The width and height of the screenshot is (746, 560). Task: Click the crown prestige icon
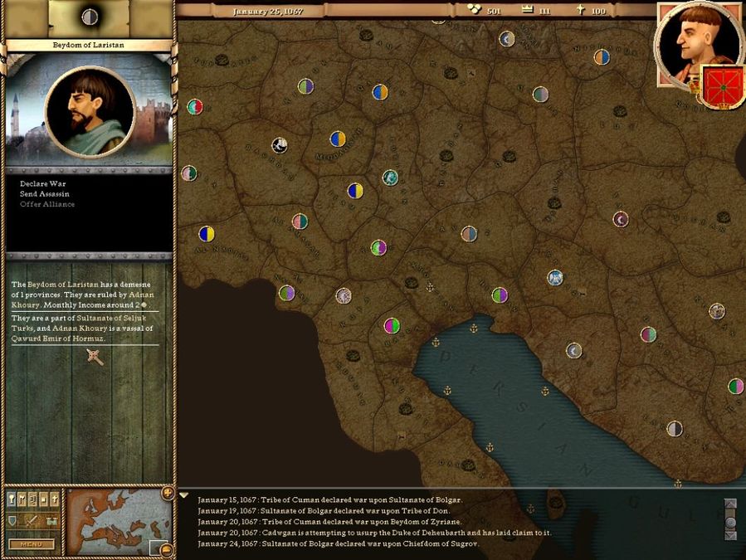[528, 9]
